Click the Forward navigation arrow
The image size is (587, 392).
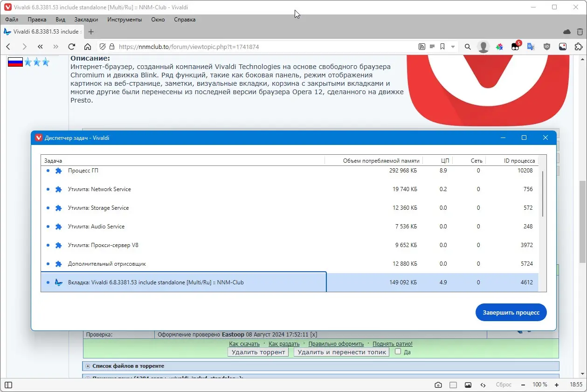click(x=24, y=47)
